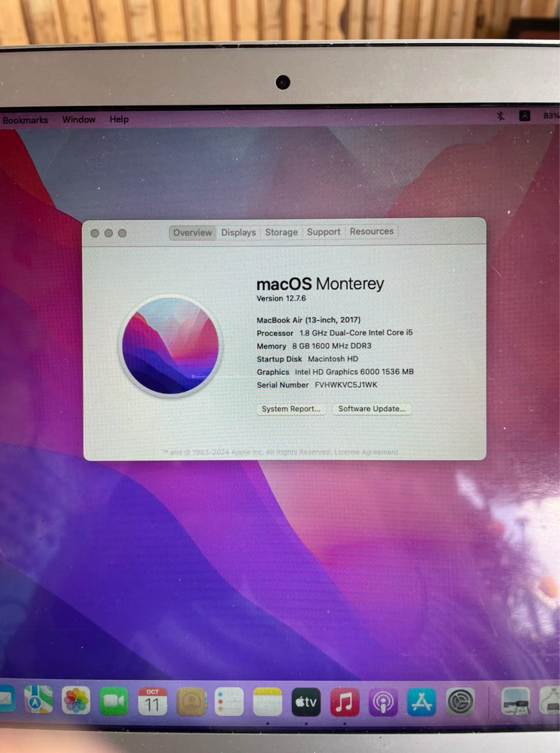Click the System Report button

click(291, 409)
